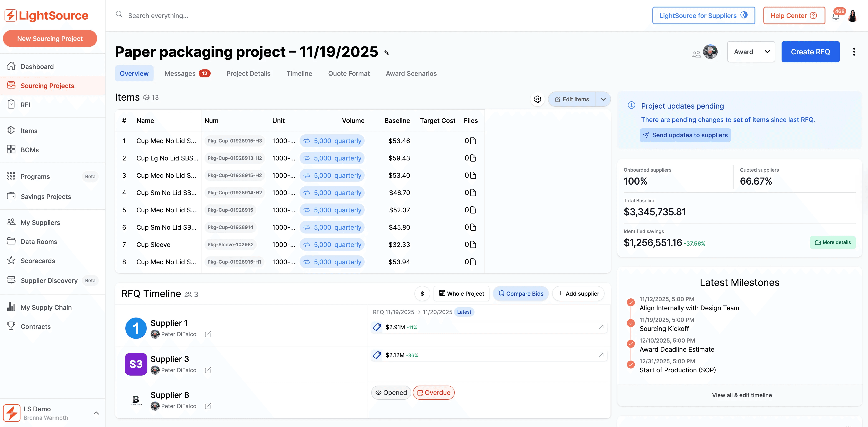Click the pencil icon beside project title

click(386, 53)
